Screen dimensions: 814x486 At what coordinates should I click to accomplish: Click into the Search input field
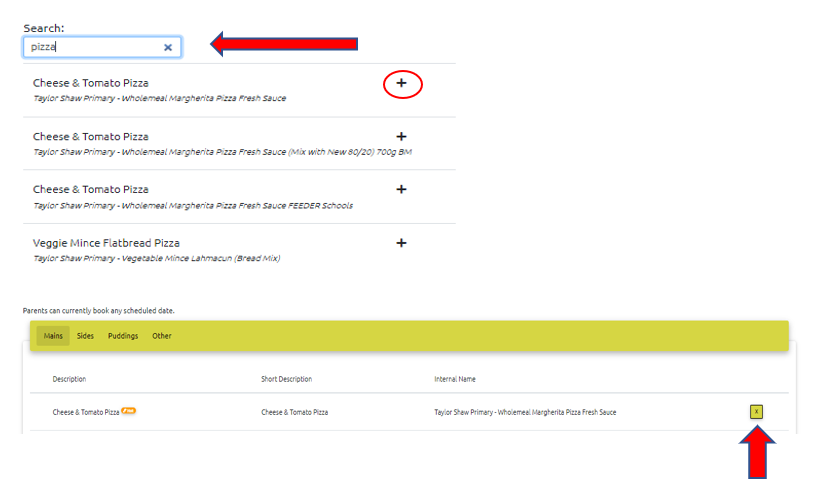point(95,47)
